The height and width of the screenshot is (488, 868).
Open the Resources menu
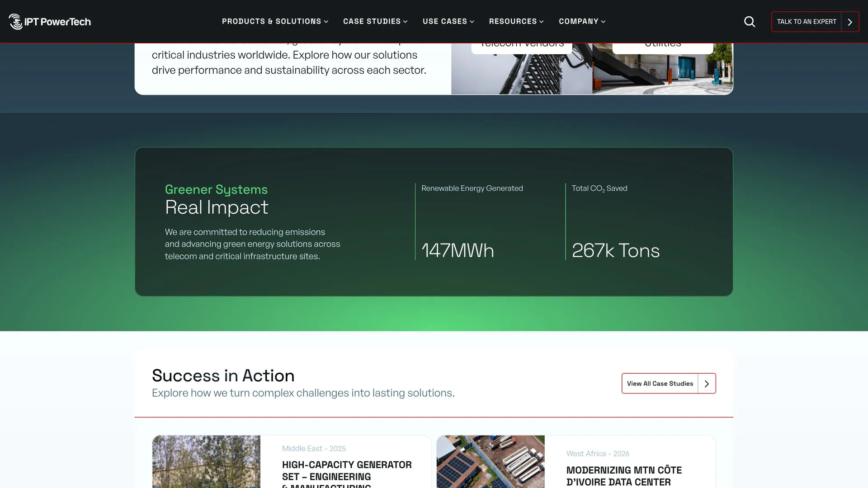pyautogui.click(x=516, y=21)
